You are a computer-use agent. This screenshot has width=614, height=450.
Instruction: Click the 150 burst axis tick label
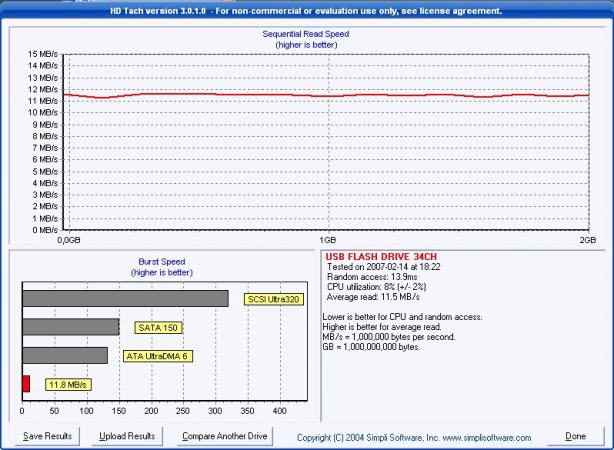coord(119,411)
